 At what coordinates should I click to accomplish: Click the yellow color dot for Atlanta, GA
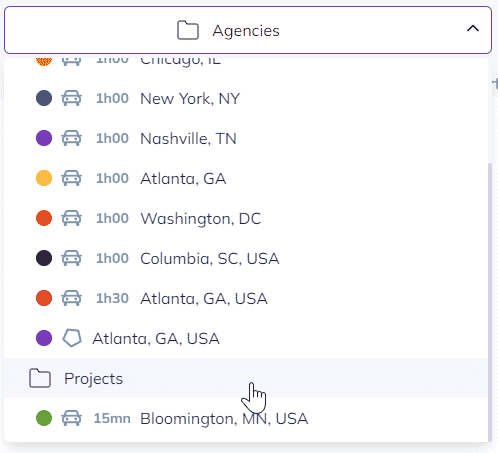click(44, 178)
